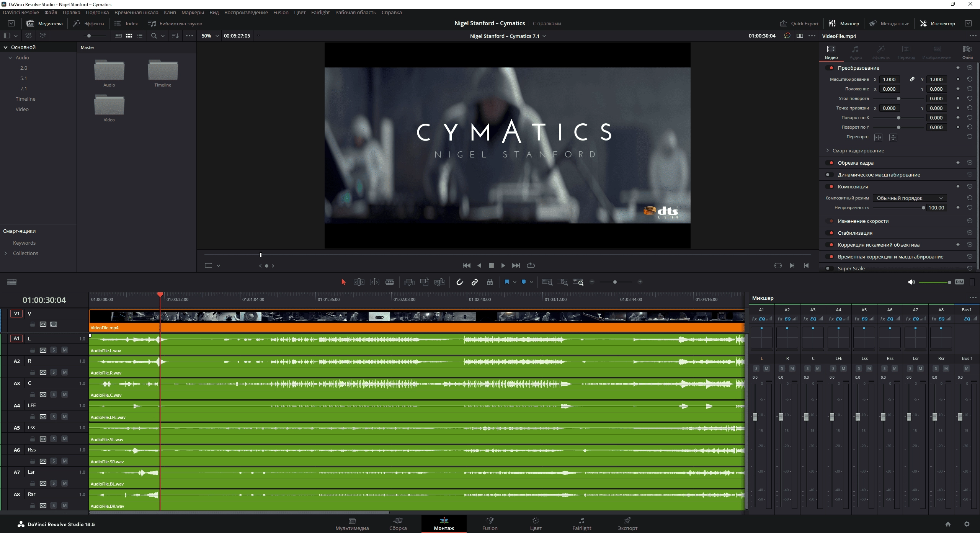This screenshot has height=533, width=980.
Task: Mute track A3 C
Action: tap(65, 394)
